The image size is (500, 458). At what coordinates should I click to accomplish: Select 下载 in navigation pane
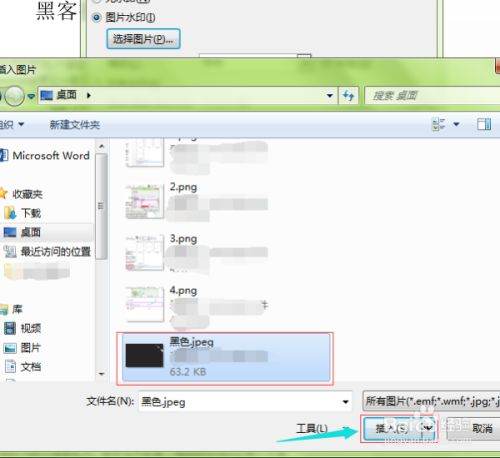31,213
